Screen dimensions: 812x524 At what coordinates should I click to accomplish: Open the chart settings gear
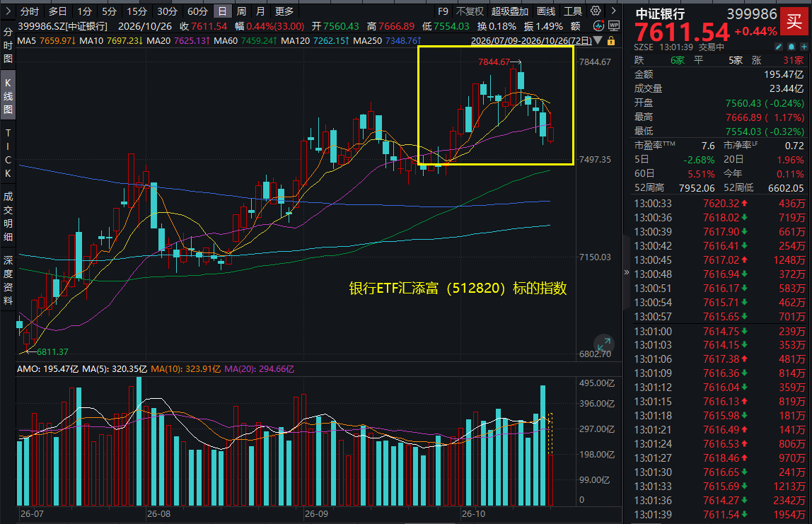click(x=596, y=11)
